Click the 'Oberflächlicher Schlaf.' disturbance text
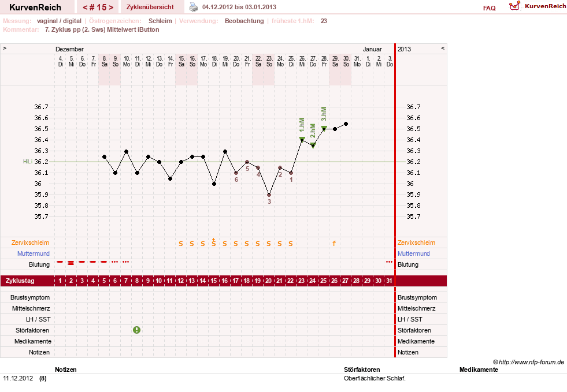 [375, 378]
